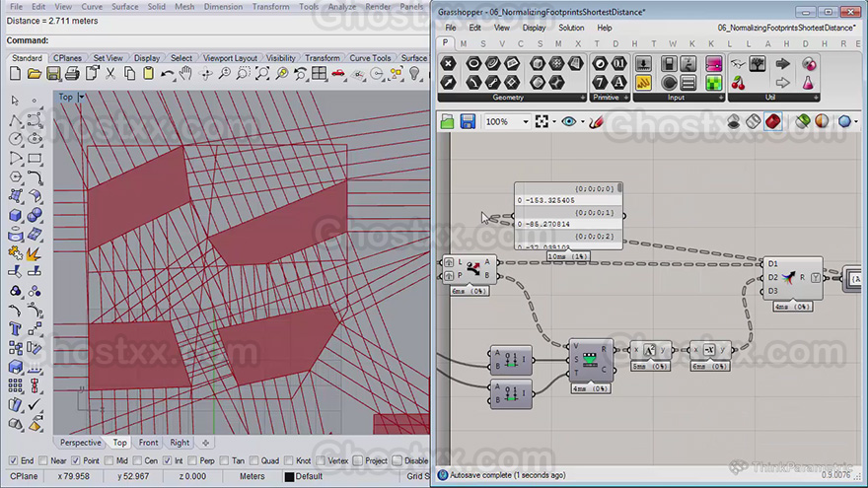Toggle the Tan osnap checkbox
This screenshot has height=488, width=868.
point(224,460)
